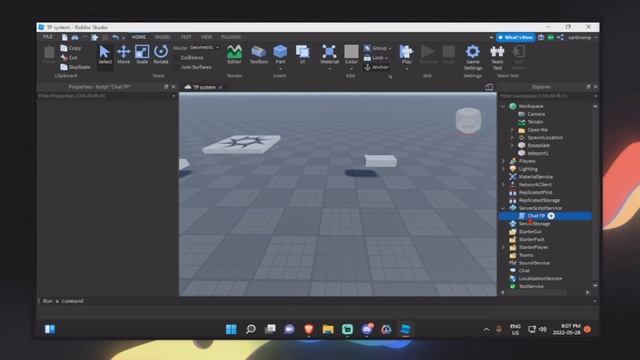
Task: Click the Play test button
Action: tap(406, 54)
